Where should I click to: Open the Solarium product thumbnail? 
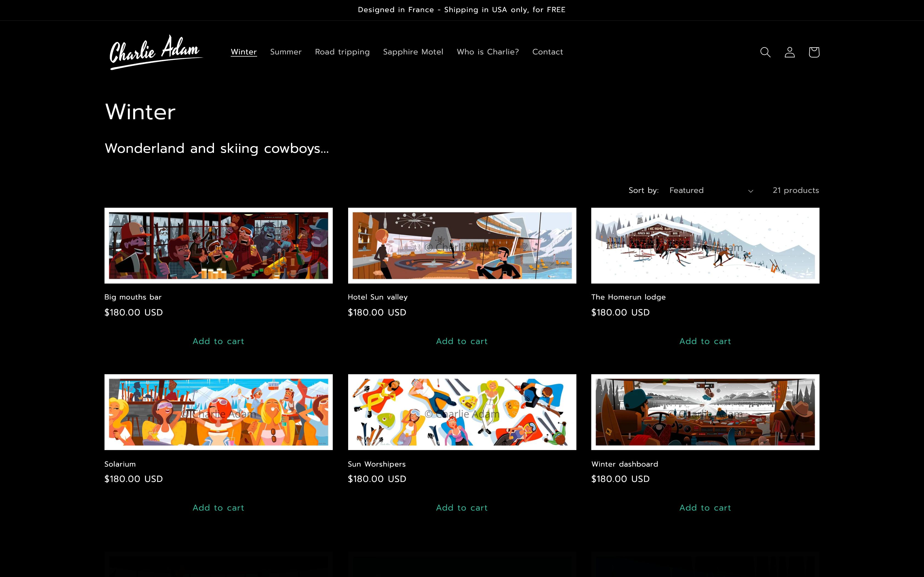pyautogui.click(x=218, y=412)
